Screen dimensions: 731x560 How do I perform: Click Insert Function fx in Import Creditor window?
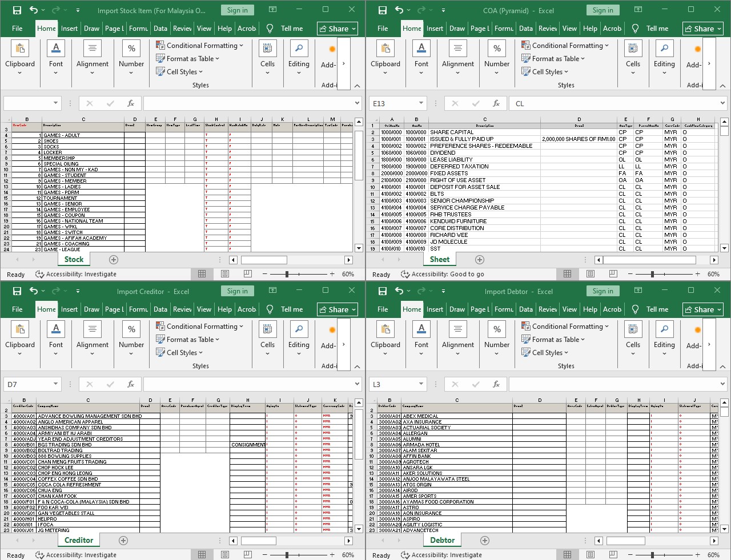[x=131, y=384]
